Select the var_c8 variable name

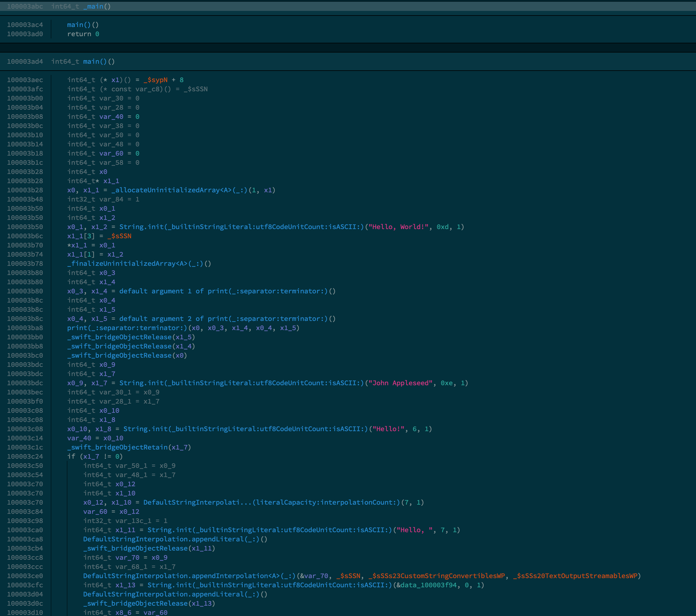147,89
